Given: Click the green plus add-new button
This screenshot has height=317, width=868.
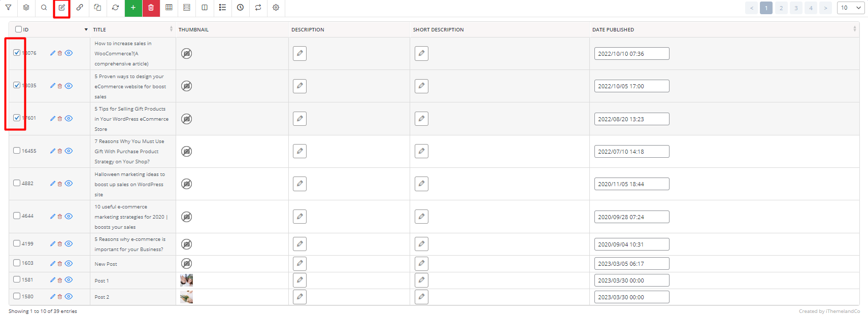Looking at the screenshot, I should 133,8.
